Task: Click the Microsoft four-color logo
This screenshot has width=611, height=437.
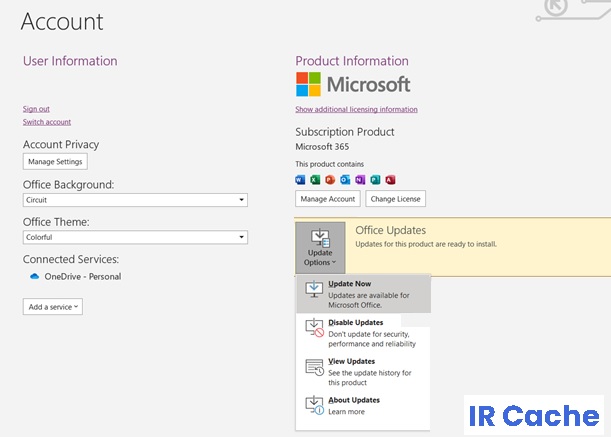Action: [x=308, y=84]
